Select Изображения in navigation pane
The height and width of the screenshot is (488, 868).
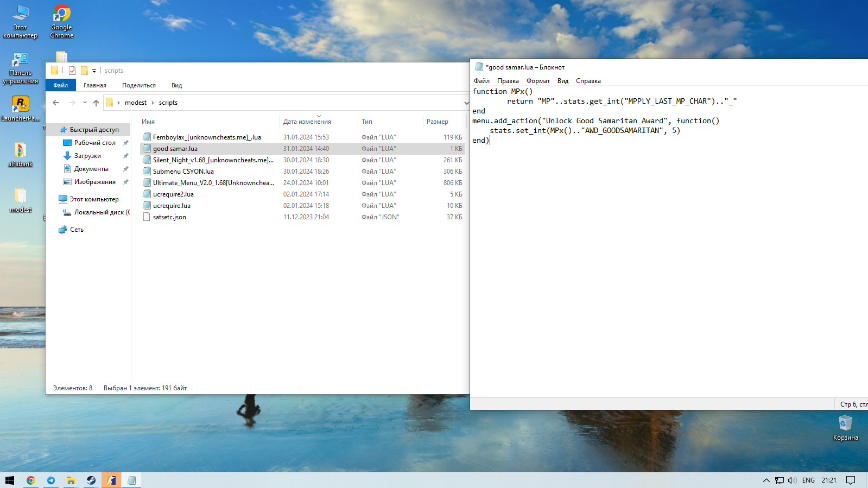(x=95, y=182)
